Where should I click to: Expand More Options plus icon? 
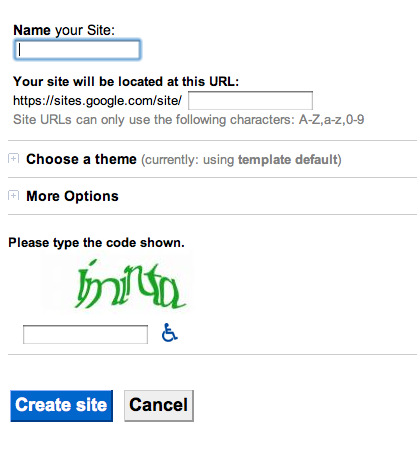(x=14, y=195)
